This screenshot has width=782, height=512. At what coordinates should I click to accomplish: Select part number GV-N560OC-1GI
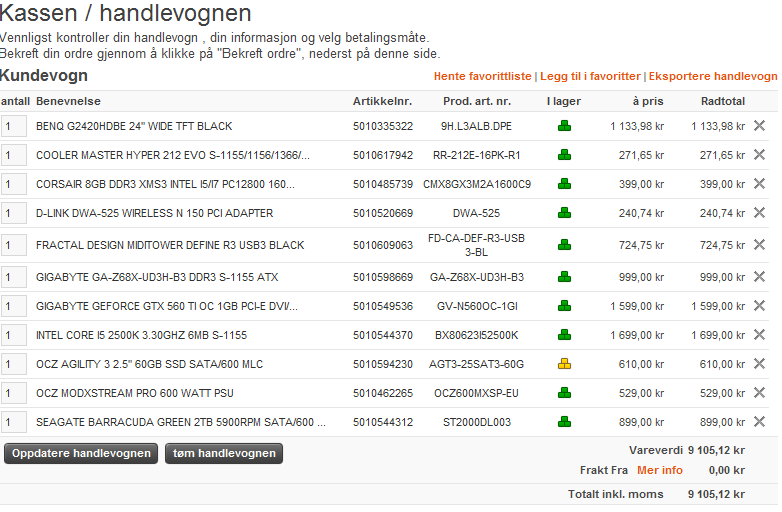click(477, 306)
